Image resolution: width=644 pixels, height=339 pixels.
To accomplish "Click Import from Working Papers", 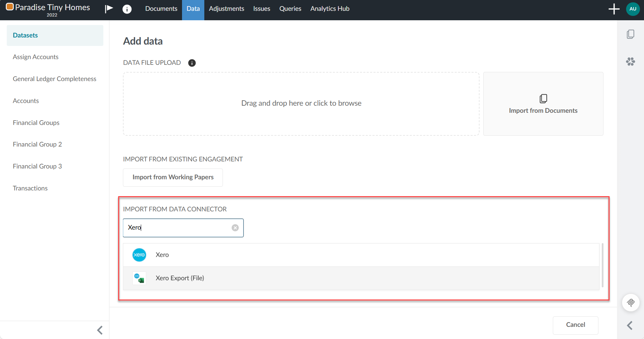I will click(173, 177).
